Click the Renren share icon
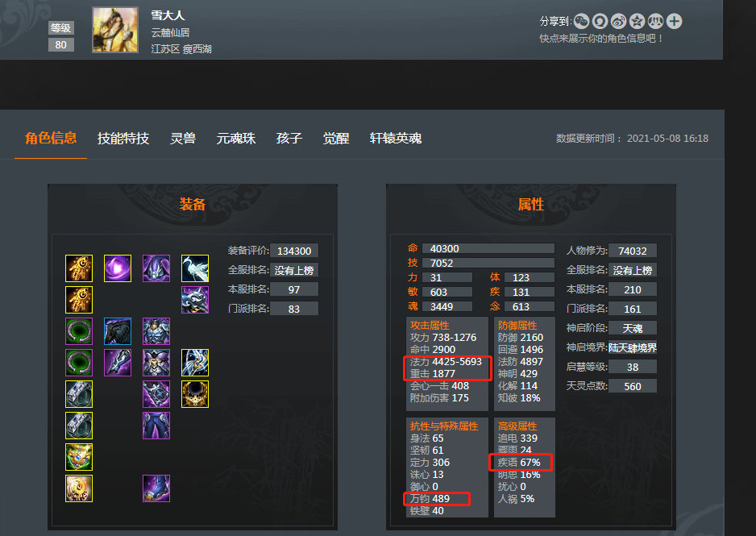The height and width of the screenshot is (536, 756). click(x=656, y=21)
